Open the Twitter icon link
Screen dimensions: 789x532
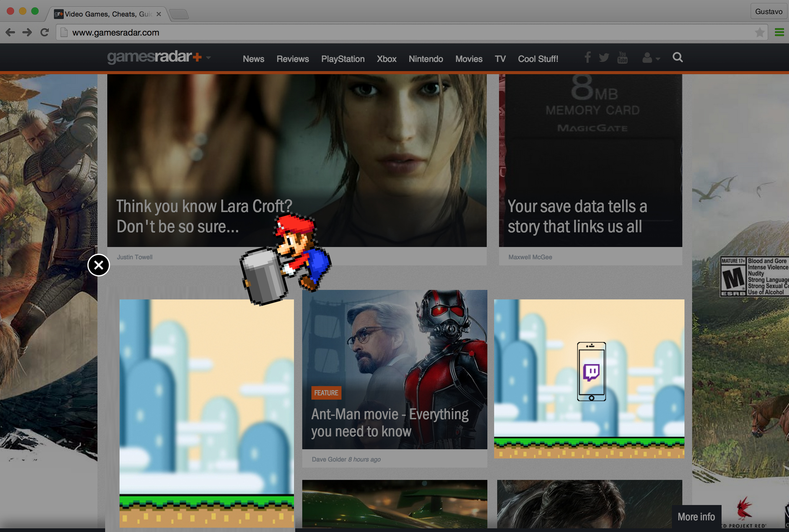click(604, 58)
